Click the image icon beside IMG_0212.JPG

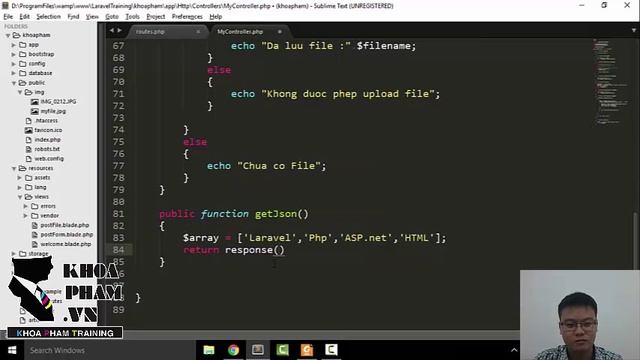[x=35, y=102]
